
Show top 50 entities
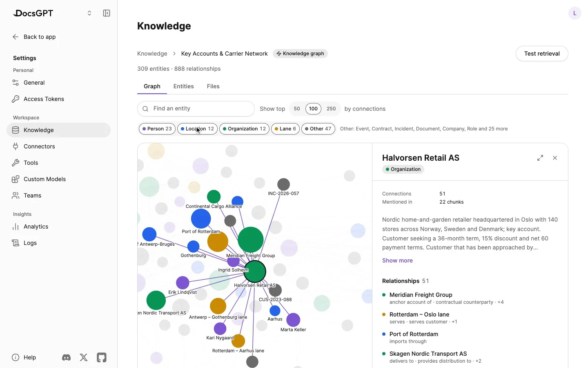[297, 109]
